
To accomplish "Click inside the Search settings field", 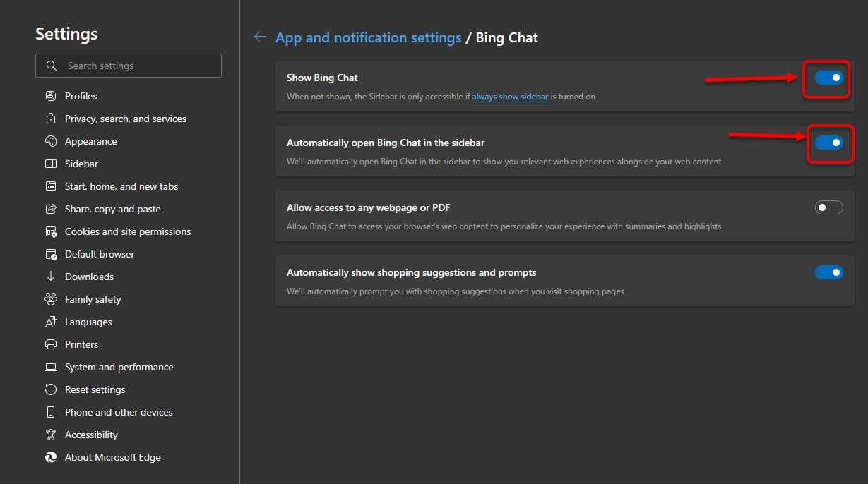I will (129, 66).
